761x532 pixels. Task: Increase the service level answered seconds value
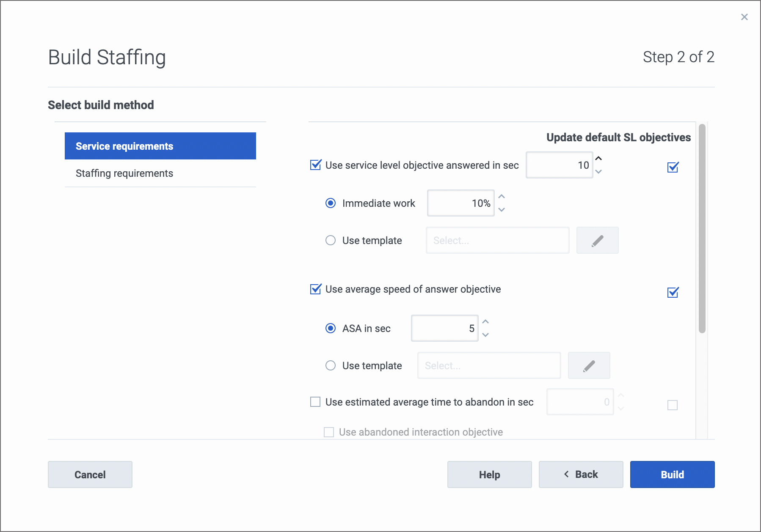pyautogui.click(x=598, y=159)
